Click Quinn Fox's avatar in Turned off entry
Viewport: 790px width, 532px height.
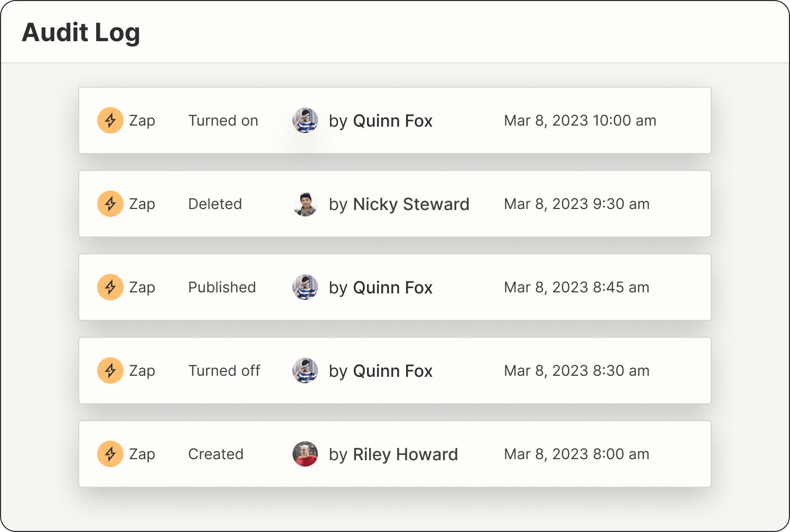(x=305, y=370)
